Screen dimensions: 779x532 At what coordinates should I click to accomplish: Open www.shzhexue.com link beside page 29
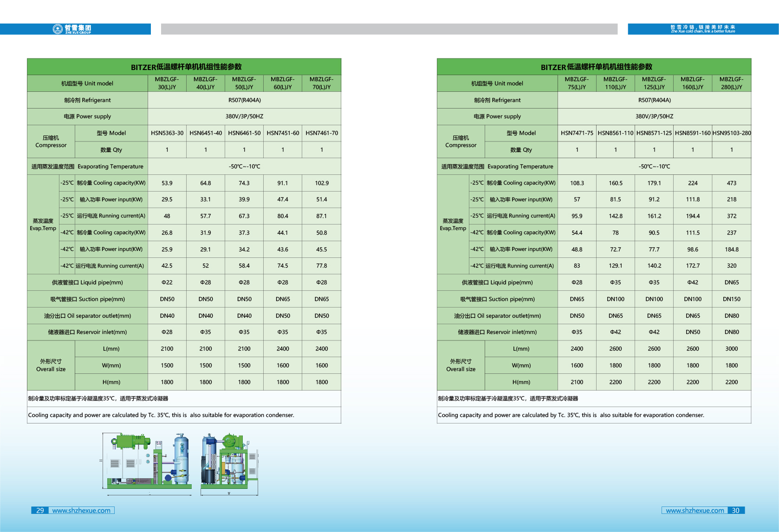(x=81, y=510)
